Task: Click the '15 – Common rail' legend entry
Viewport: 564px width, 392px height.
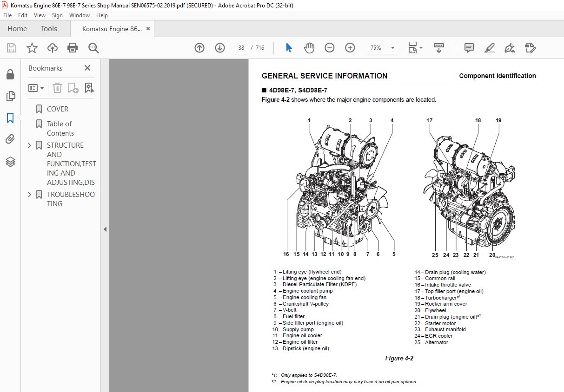Action: point(435,279)
